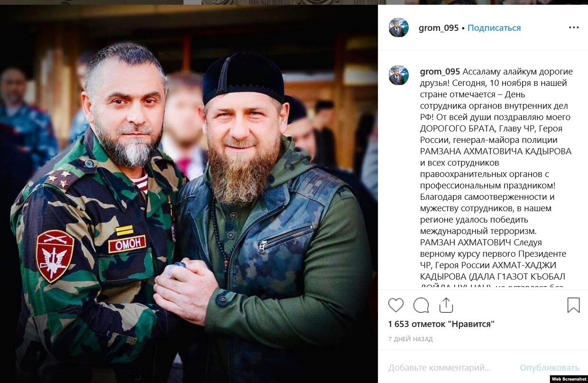Open the grom_095 avatar in the post header
Viewport: 588px width, 383px height.
[x=399, y=28]
